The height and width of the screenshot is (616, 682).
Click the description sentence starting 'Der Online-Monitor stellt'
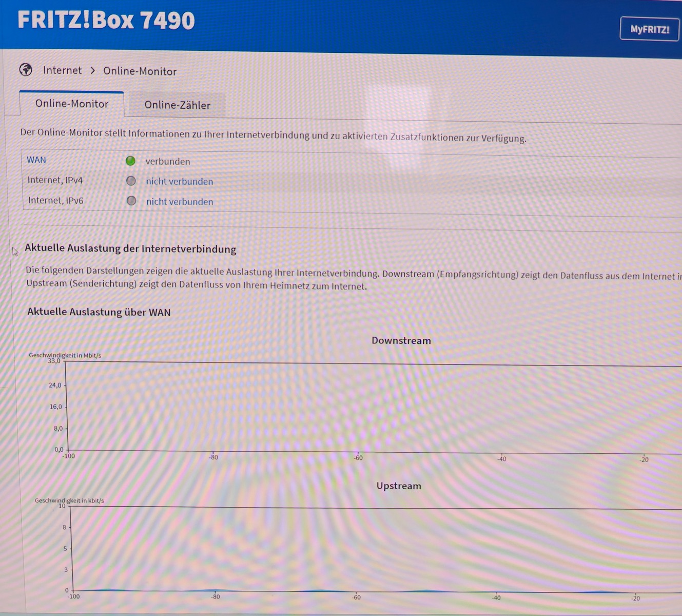click(274, 136)
